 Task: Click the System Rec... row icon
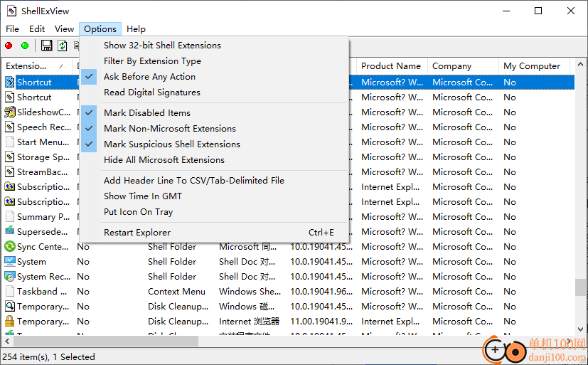pos(10,277)
